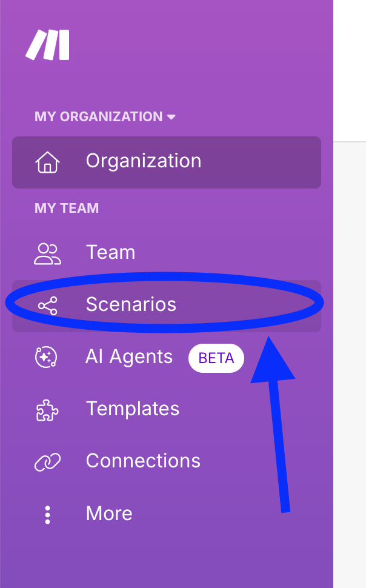The height and width of the screenshot is (588, 366).
Task: Select the Scenarios share-node icon
Action: pyautogui.click(x=48, y=304)
